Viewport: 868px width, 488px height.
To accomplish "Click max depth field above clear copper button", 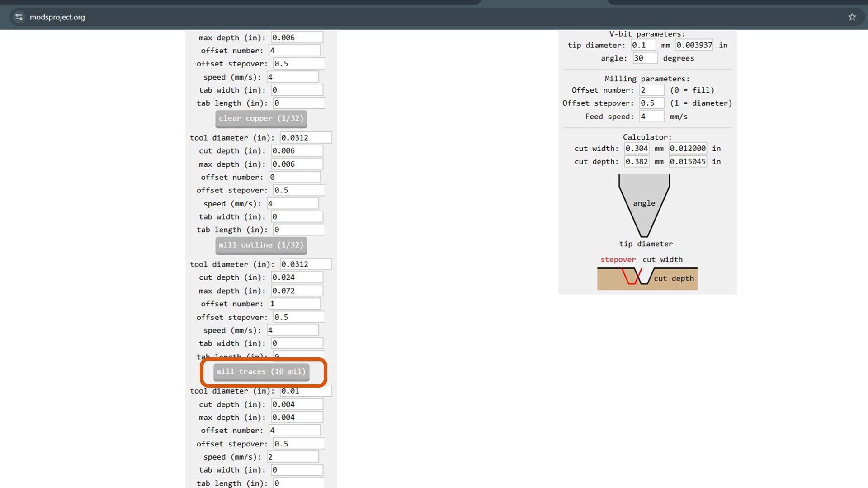I will 297,38.
